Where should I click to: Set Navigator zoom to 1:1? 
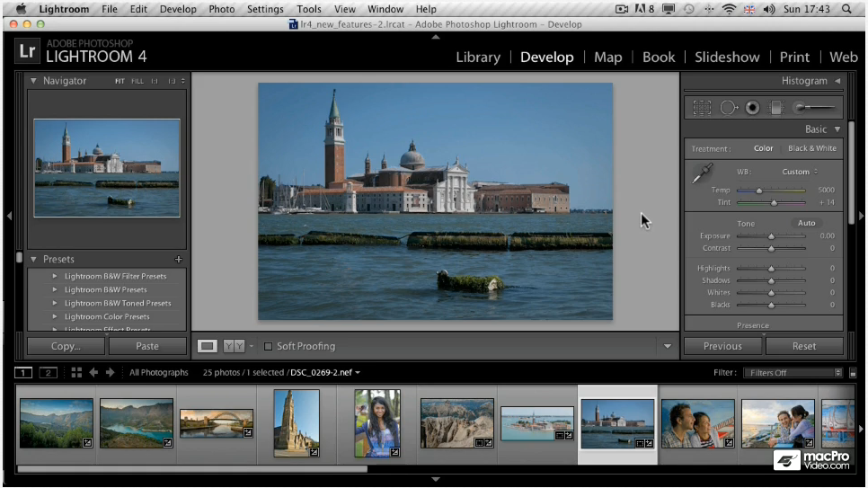[155, 81]
